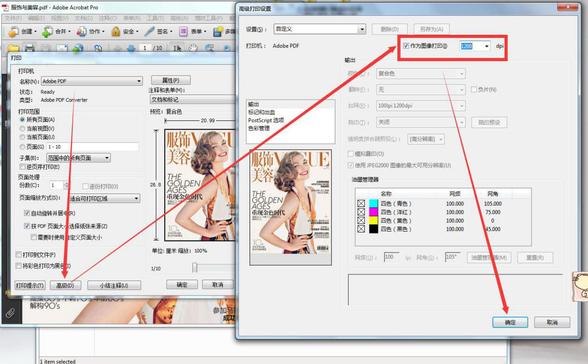Click the 小结注释(U) button
This screenshot has width=588, height=364.
[x=114, y=285]
